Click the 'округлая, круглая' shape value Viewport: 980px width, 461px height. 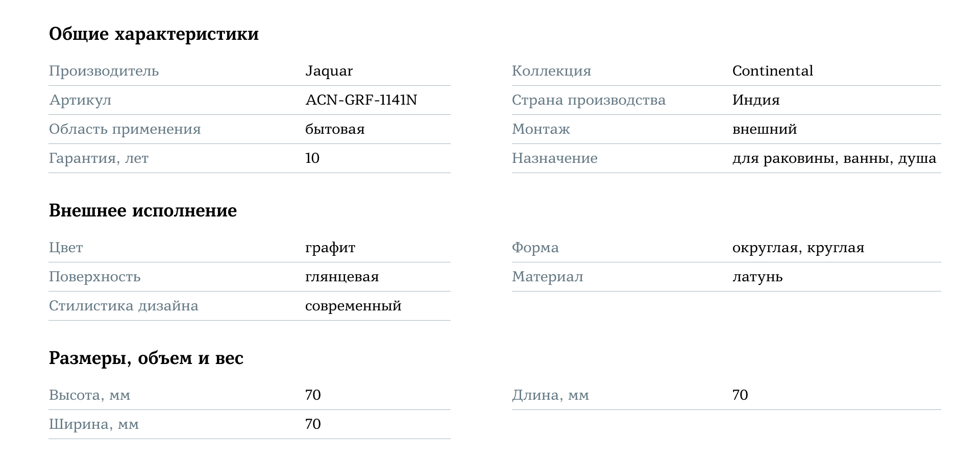pyautogui.click(x=798, y=248)
